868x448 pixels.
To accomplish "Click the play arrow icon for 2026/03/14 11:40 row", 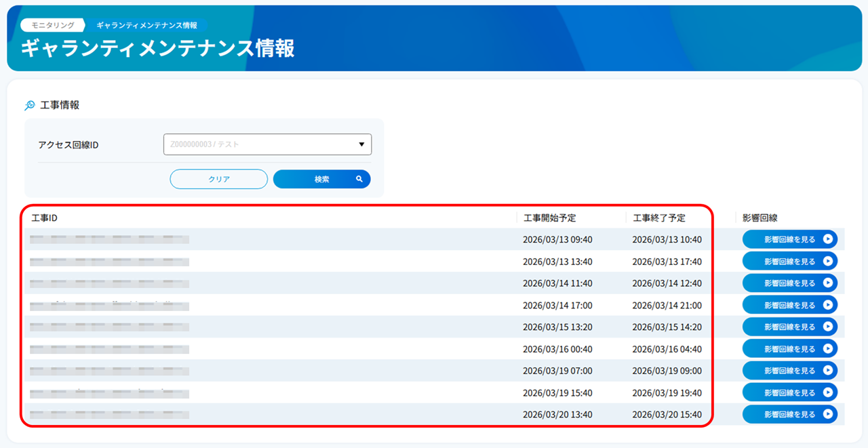I will click(827, 283).
